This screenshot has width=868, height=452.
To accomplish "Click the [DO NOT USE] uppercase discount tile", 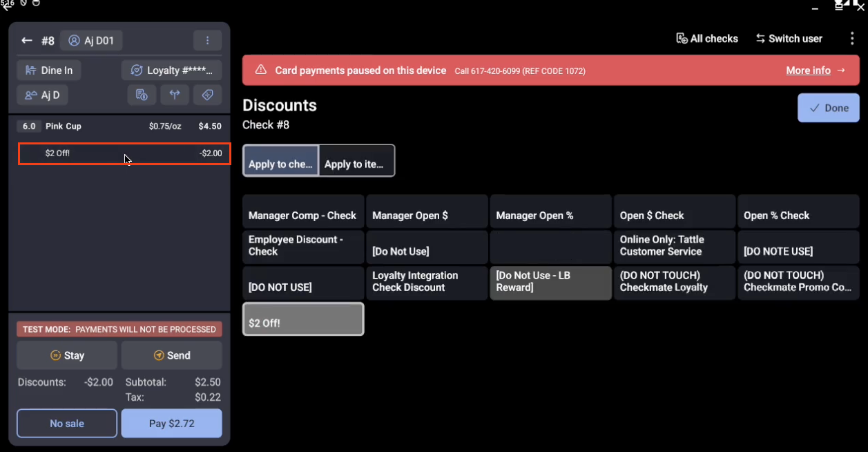I will click(x=303, y=283).
